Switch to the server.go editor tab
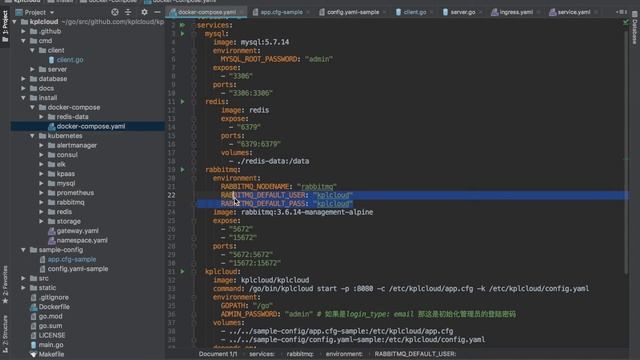 click(462, 12)
